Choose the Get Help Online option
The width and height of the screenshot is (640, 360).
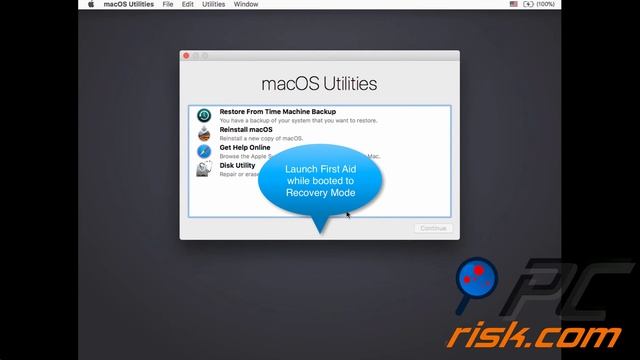coord(245,147)
